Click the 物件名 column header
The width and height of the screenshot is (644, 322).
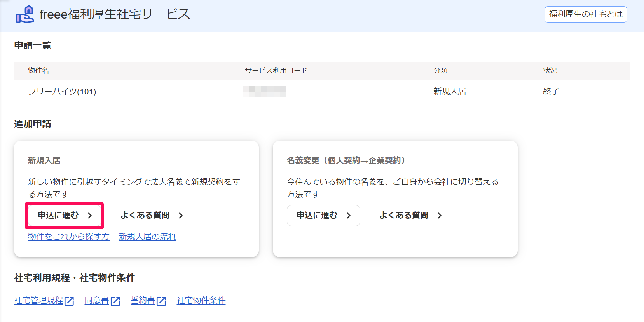[38, 71]
